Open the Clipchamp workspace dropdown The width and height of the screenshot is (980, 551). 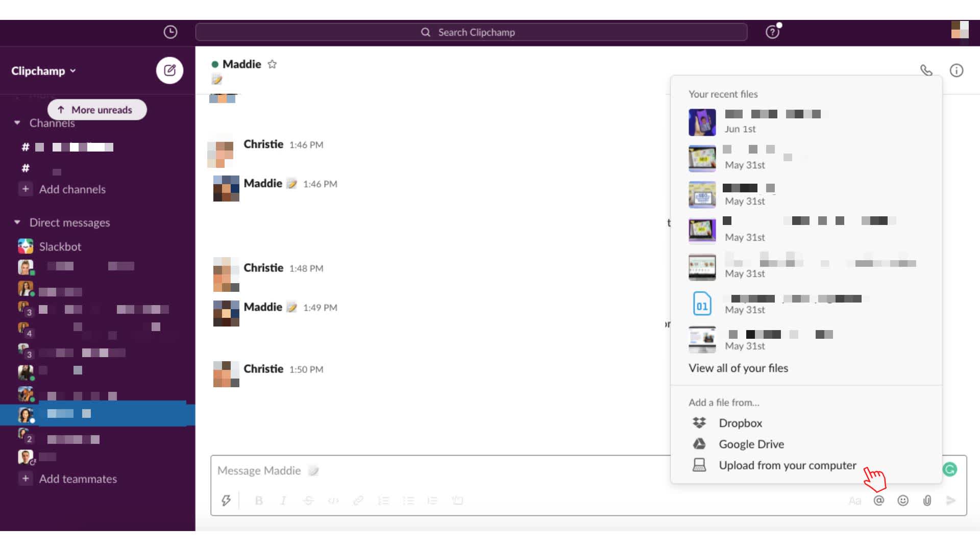(x=44, y=71)
